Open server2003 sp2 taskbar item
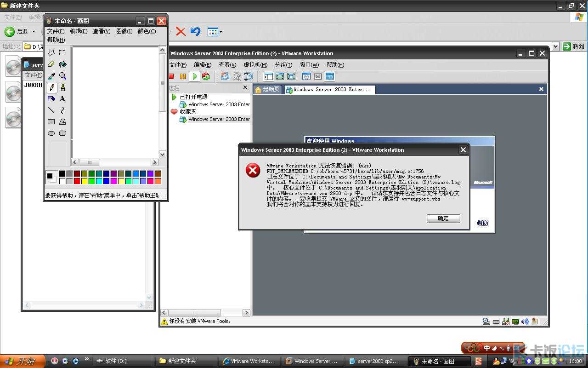This screenshot has width=588, height=368. 376,361
